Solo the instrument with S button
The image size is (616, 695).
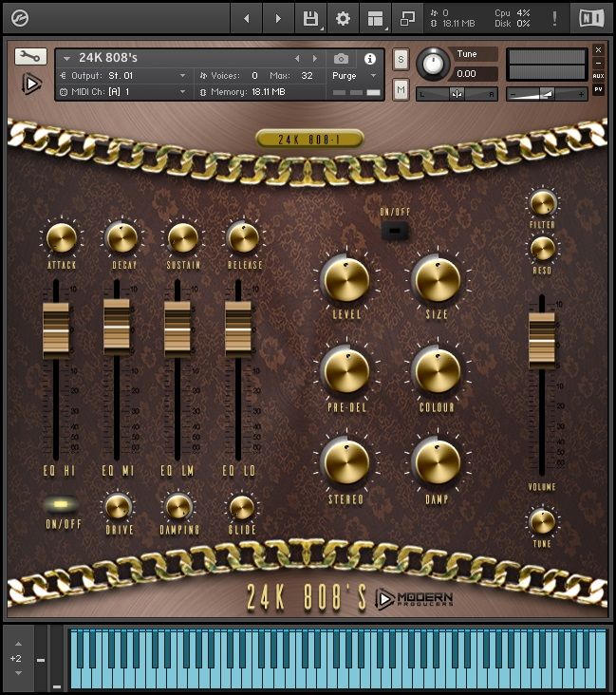401,59
